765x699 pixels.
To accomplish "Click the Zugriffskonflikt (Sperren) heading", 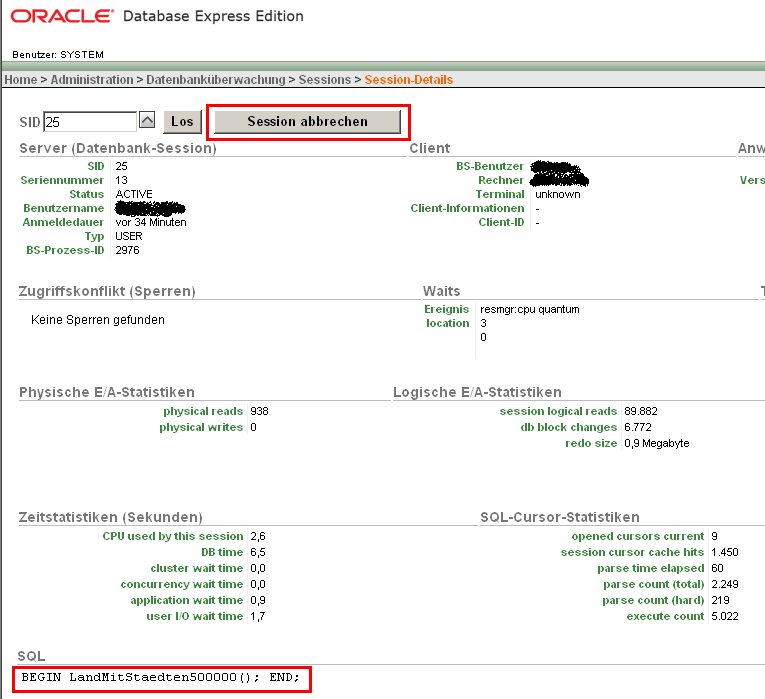I will coord(107,291).
